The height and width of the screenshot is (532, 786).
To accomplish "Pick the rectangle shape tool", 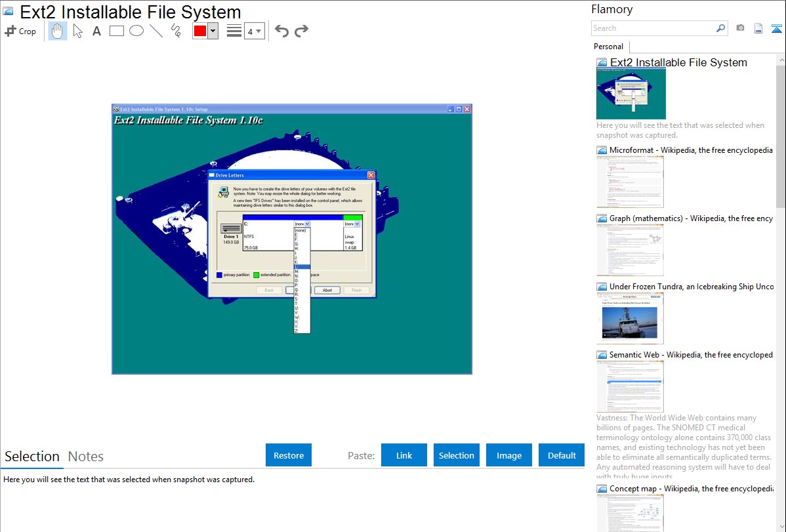I will click(116, 31).
